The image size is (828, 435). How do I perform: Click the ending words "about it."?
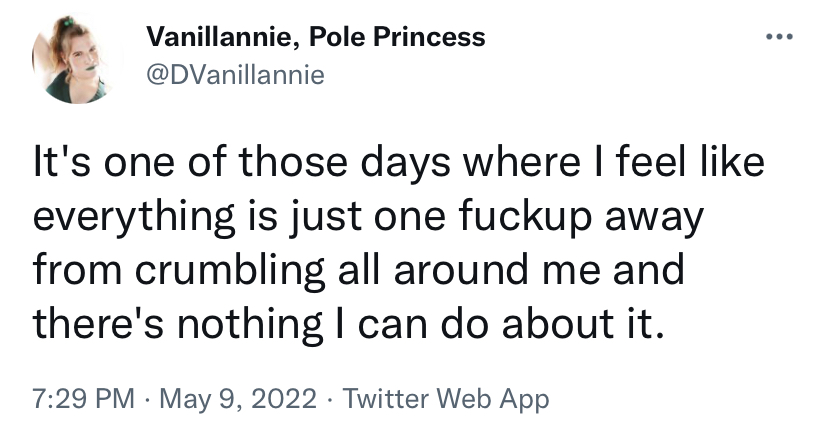click(582, 323)
